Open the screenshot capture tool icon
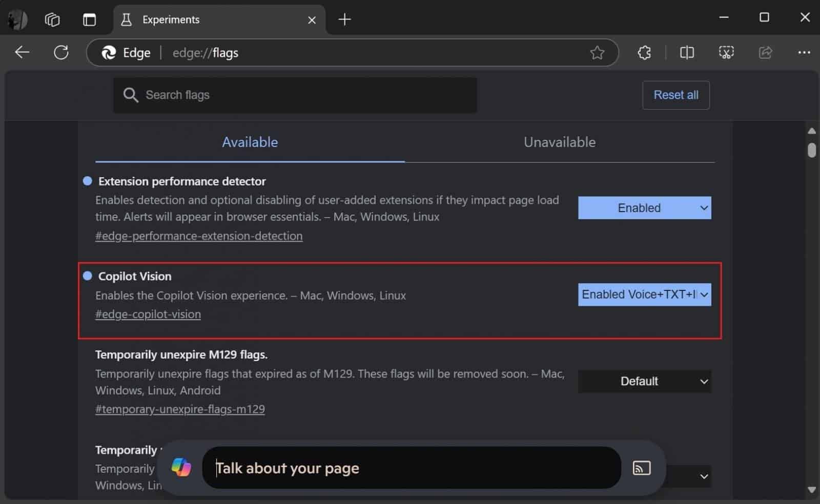 pos(726,52)
